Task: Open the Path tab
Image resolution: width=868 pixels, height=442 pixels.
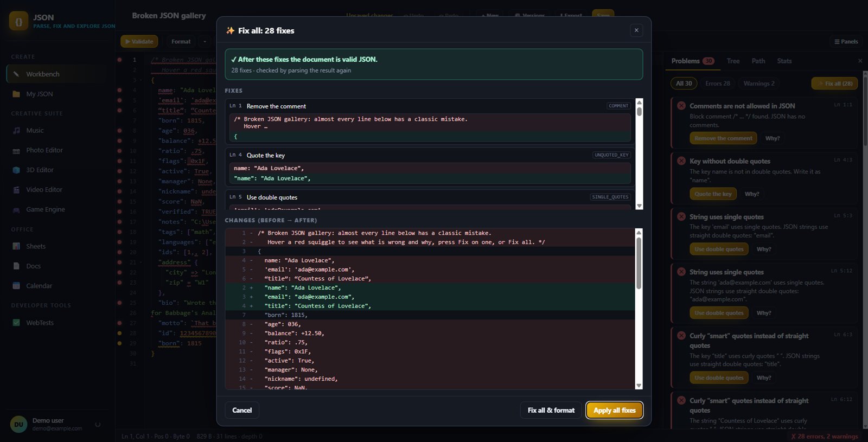Action: point(758,61)
